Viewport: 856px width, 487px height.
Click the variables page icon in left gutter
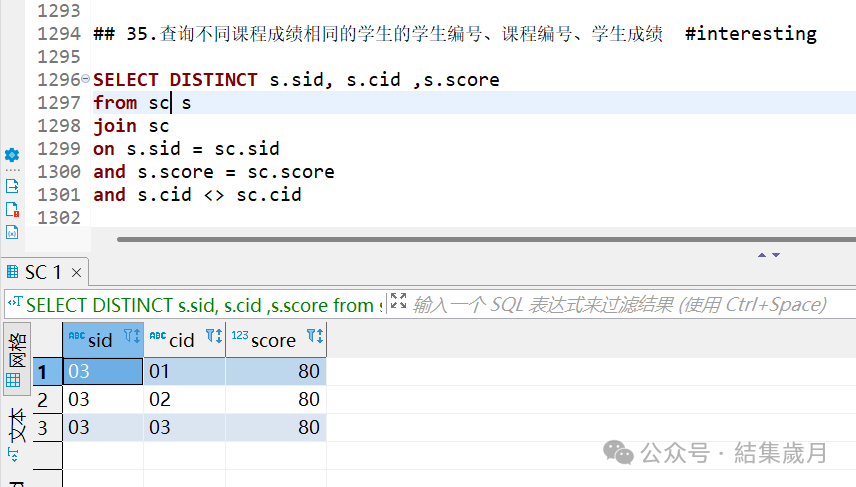tap(12, 232)
